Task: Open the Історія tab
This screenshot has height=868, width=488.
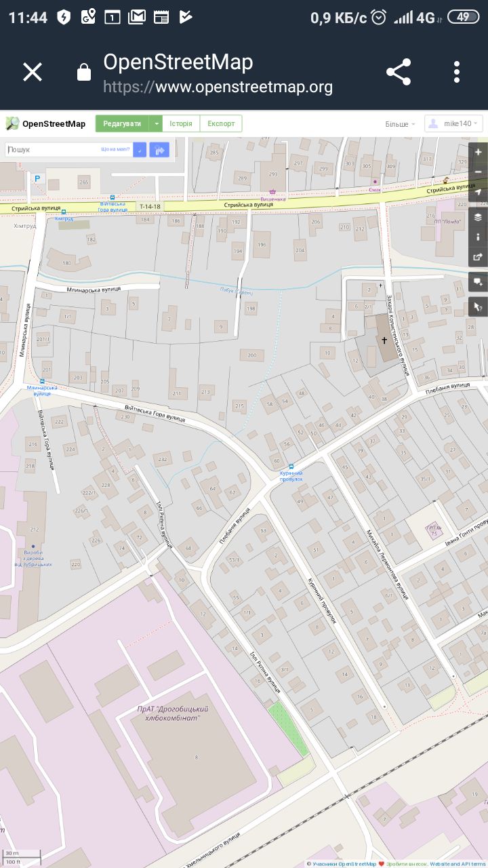Action: pos(181,123)
